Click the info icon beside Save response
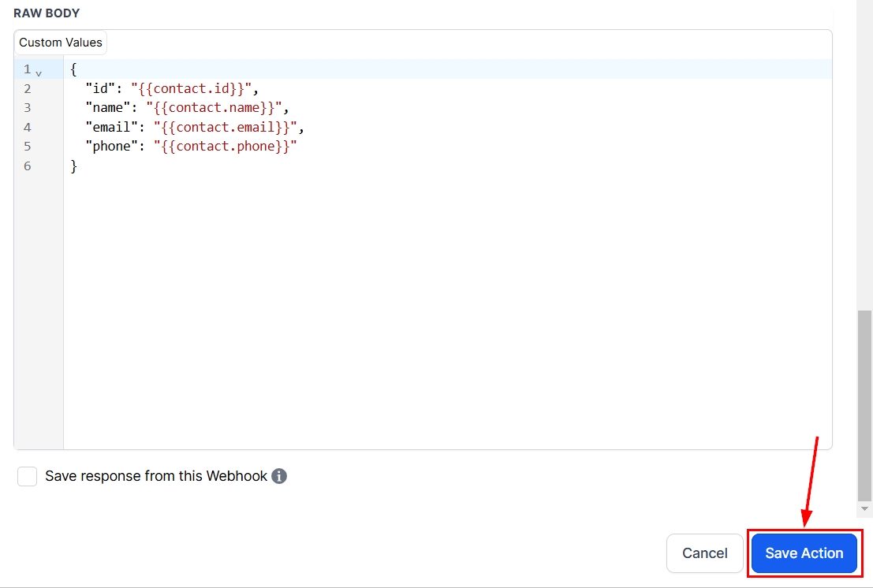Screen dimensions: 873x588 click(x=279, y=476)
